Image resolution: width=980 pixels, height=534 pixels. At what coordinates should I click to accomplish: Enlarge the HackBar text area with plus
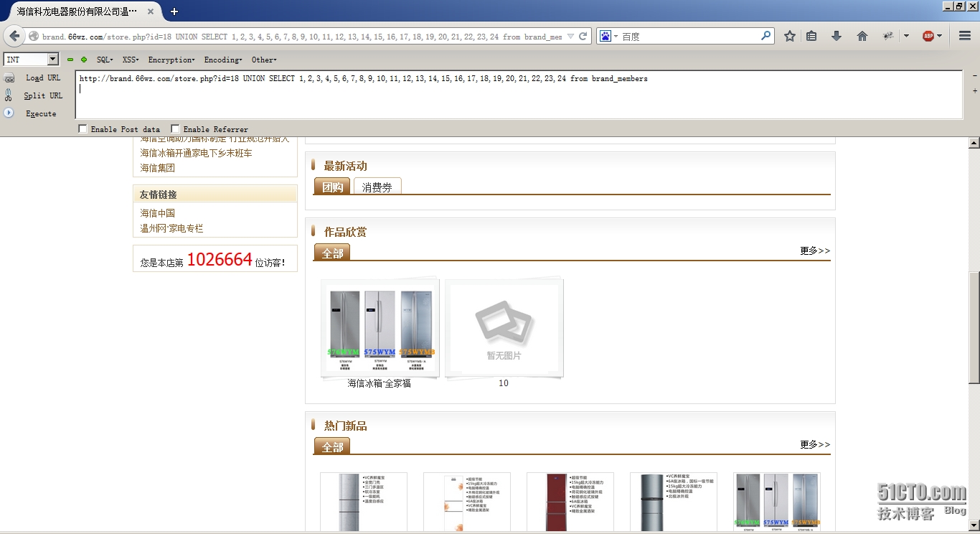point(974,91)
